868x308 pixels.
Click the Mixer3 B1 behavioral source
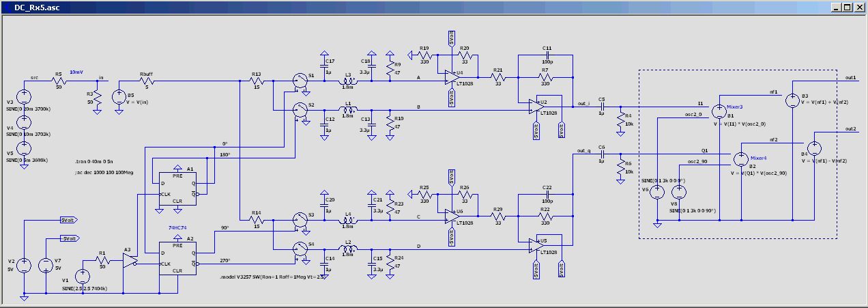coord(719,110)
